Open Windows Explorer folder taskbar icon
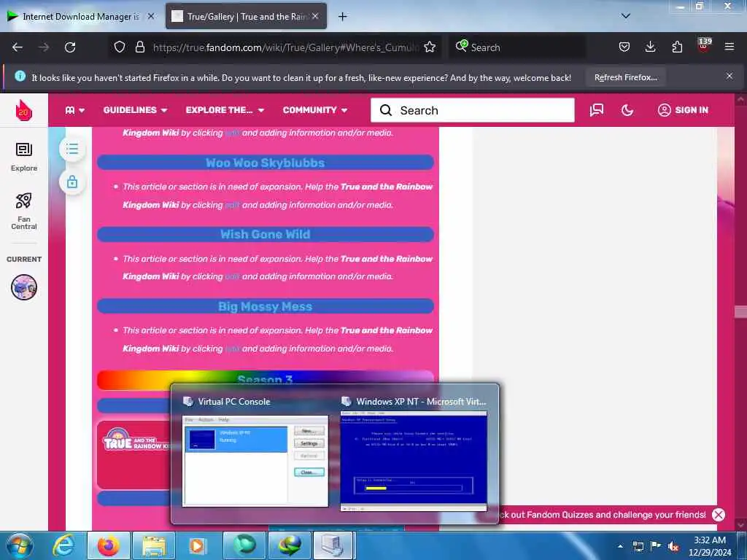Viewport: 747px width, 560px height. click(x=153, y=545)
